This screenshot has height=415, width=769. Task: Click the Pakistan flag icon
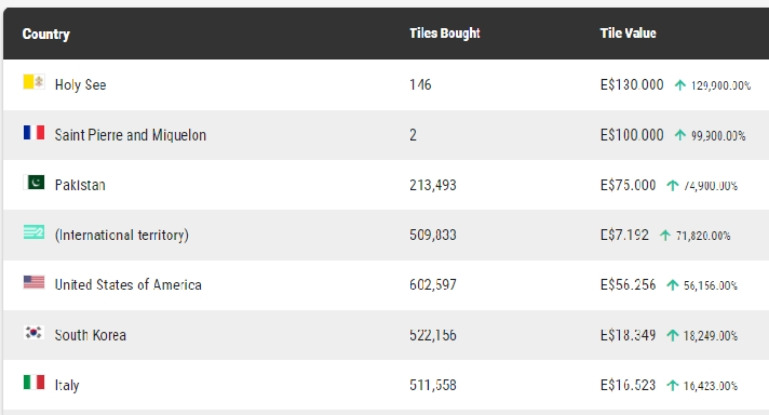34,182
